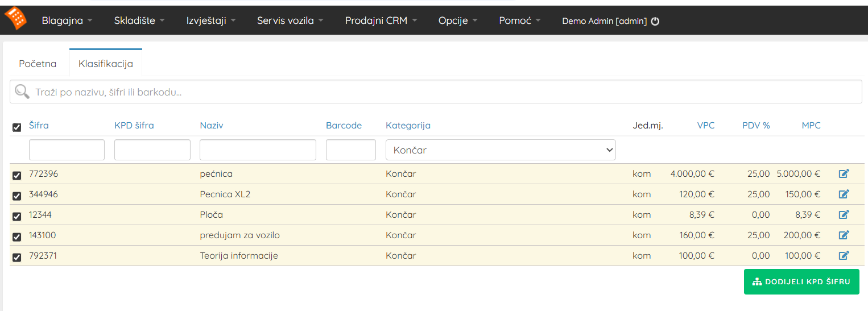The image size is (868, 311).
Task: Click the price cell '160,00 €'
Action: [697, 235]
